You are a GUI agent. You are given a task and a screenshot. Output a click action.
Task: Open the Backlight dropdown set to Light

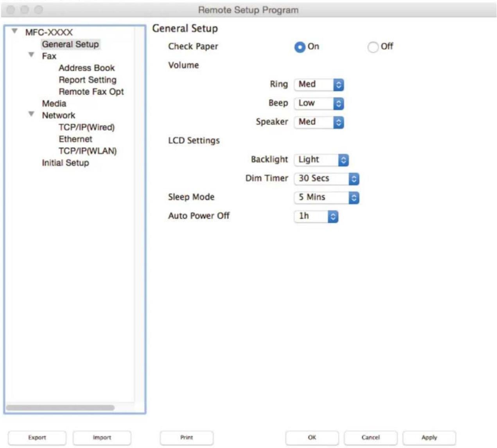(x=321, y=160)
